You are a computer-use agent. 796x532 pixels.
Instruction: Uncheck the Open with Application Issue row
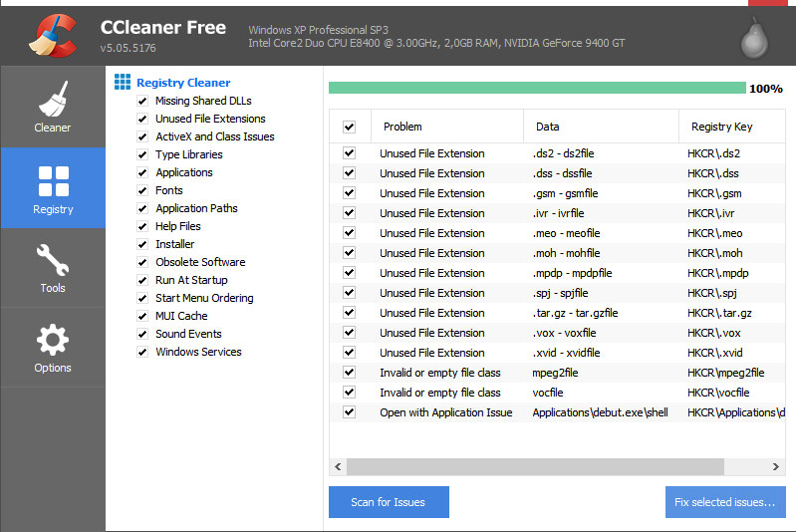350,411
